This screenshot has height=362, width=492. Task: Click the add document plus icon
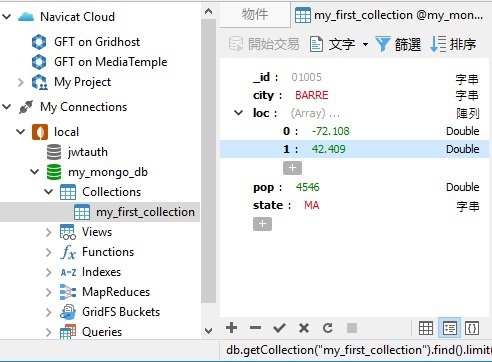[231, 328]
